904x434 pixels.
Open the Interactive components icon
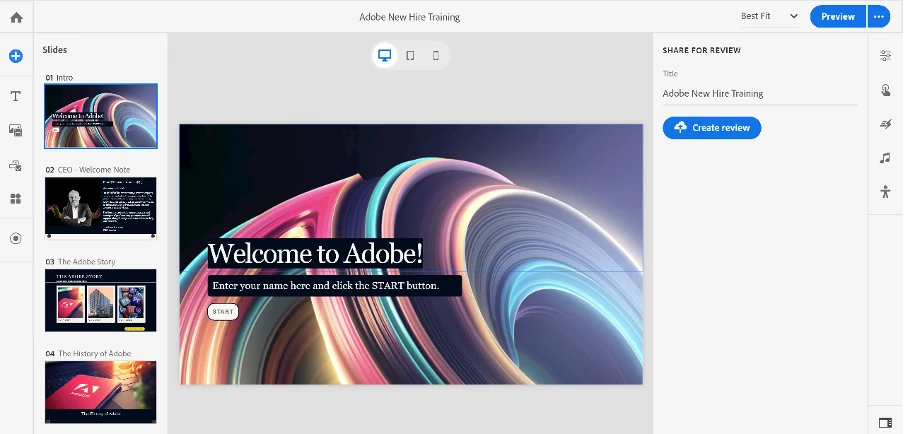(x=16, y=165)
